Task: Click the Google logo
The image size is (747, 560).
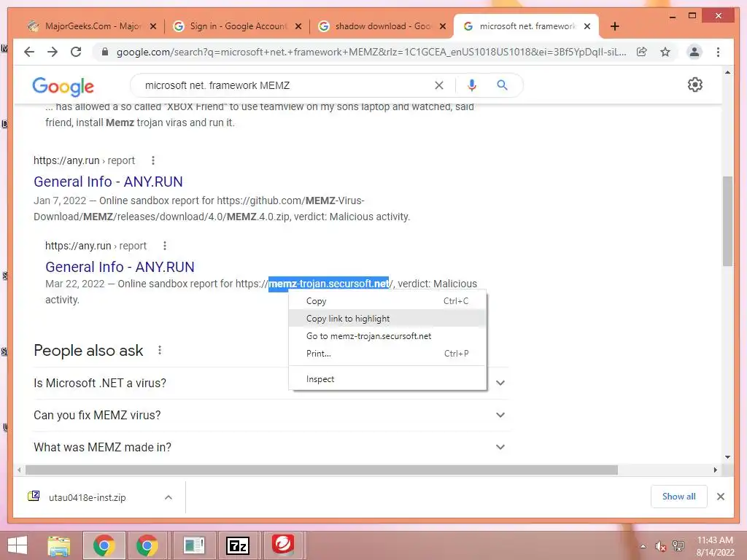Action: point(63,86)
